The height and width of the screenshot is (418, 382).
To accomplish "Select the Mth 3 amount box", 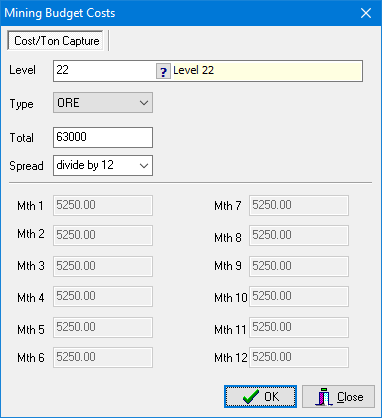I will (103, 266).
